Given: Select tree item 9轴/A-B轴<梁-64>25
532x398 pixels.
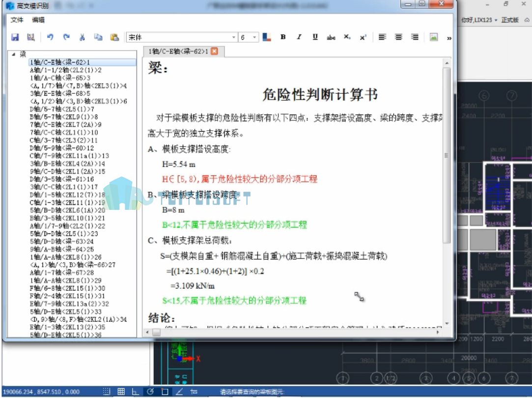Looking at the screenshot, I should [x=62, y=249].
